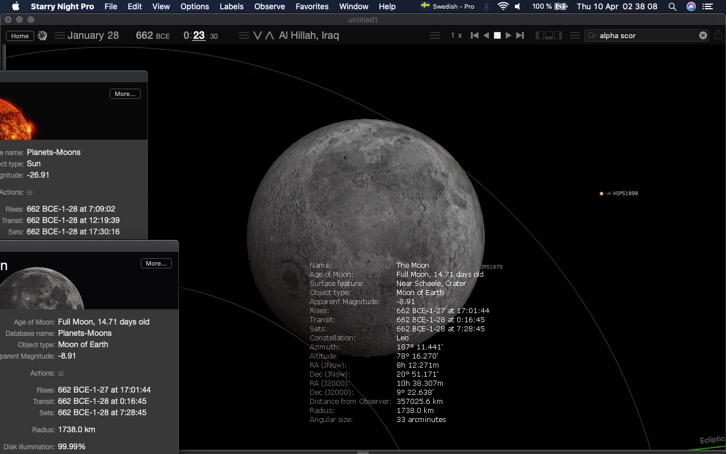Image resolution: width=727 pixels, height=454 pixels.
Task: Click the raise elevation arrow
Action: click(x=269, y=36)
